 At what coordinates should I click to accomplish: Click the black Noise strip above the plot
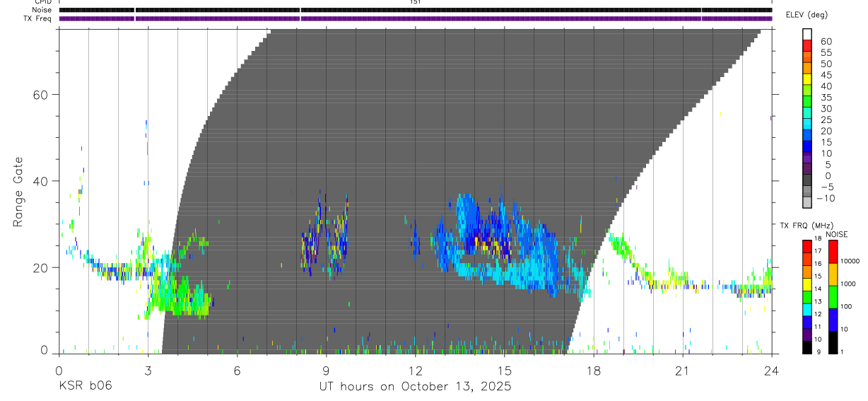[416, 10]
